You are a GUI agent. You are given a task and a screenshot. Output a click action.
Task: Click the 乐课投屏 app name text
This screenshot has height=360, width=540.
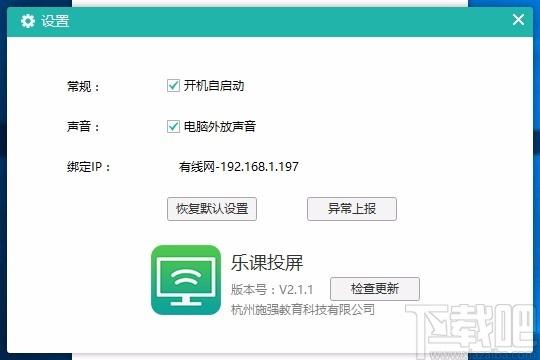(267, 263)
